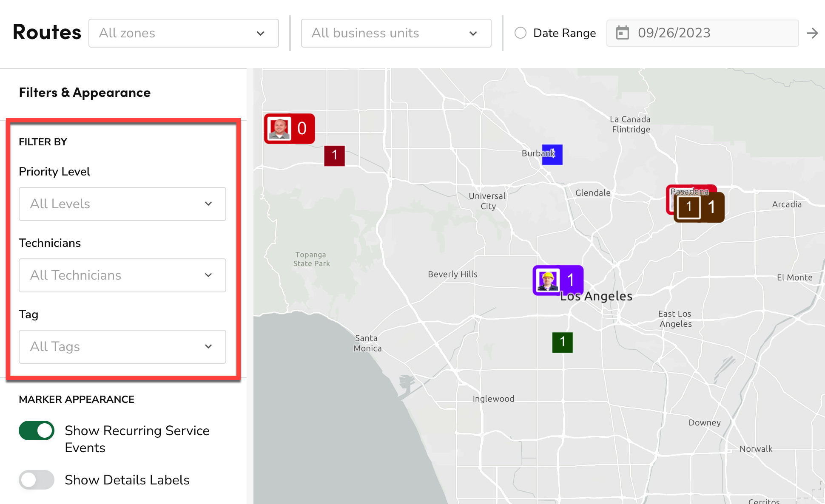This screenshot has height=504, width=825.
Task: Click the dark green job marker
Action: point(562,342)
